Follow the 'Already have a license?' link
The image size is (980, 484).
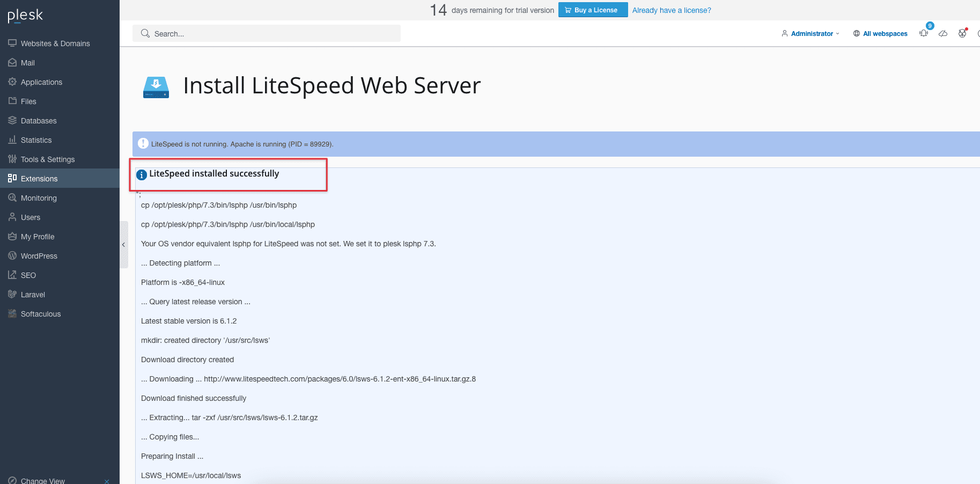point(672,10)
